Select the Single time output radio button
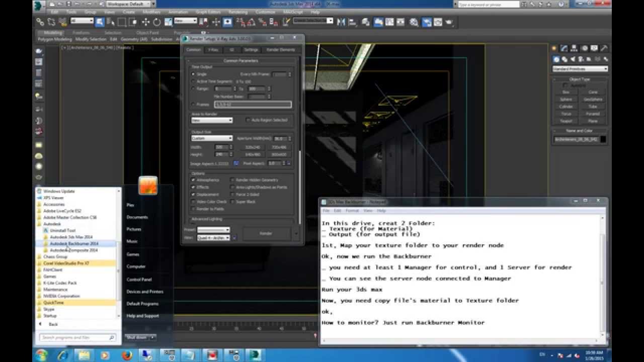This screenshot has height=362, width=644. (193, 74)
